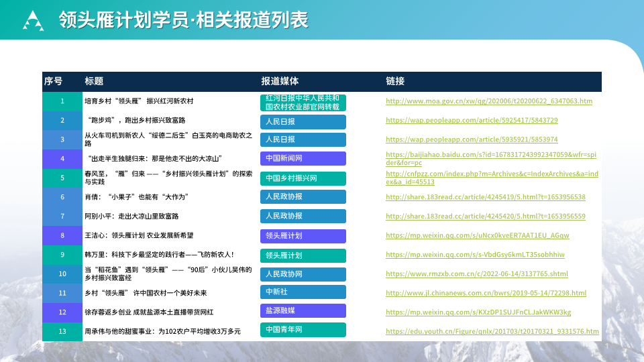Select title “跑步鸡”,跑出乡村振兴致富路
Viewport: 644px width, 362px height.
136,120
